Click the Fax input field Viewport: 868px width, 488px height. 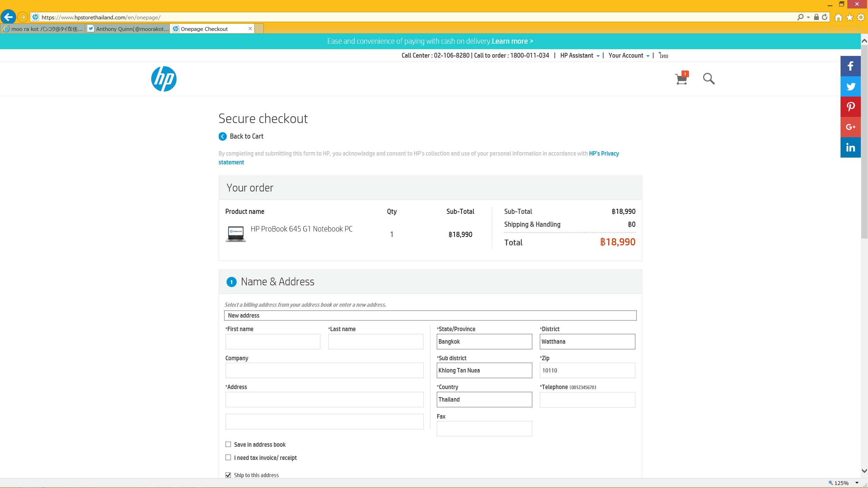tap(484, 429)
